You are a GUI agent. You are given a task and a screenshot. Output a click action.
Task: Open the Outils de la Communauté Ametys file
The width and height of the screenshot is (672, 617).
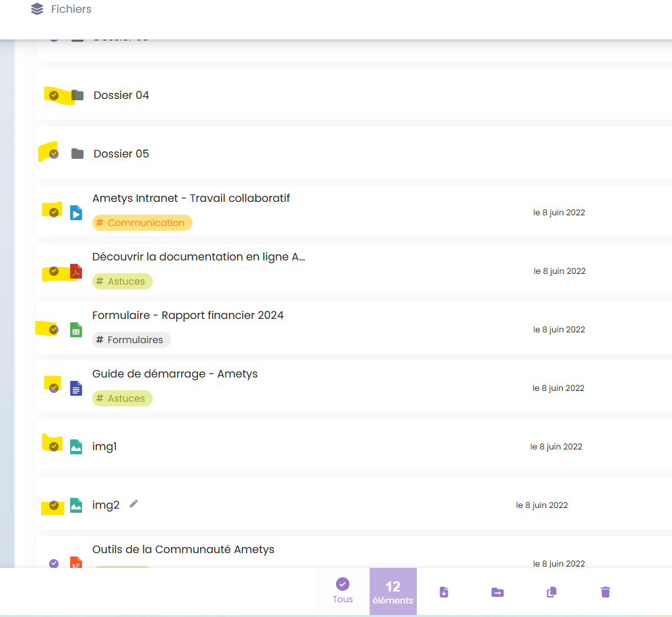coord(183,550)
